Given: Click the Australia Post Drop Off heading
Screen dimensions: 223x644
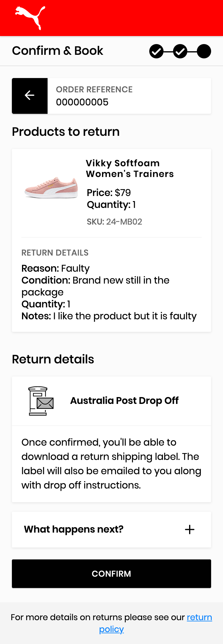Looking at the screenshot, I should coord(124,401).
